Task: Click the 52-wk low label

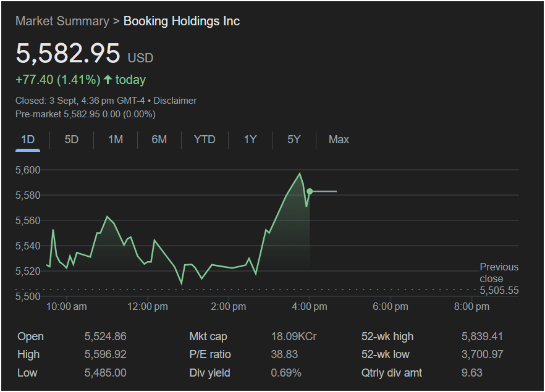Action: (x=386, y=354)
